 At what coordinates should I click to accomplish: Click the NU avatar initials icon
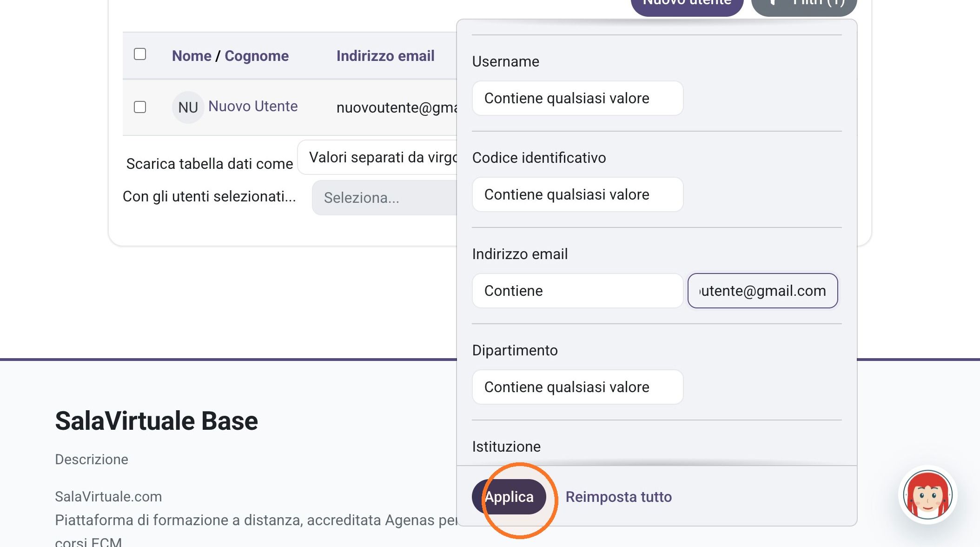tap(188, 107)
